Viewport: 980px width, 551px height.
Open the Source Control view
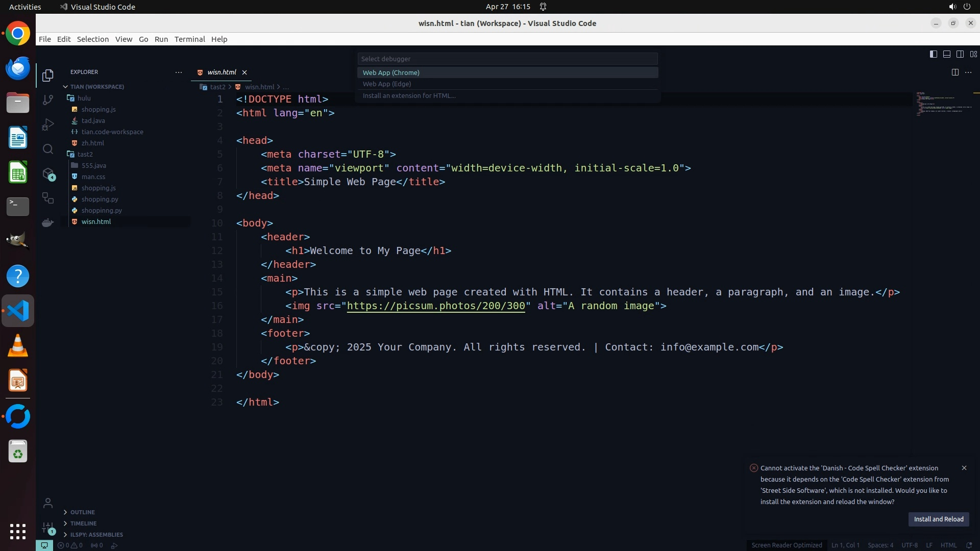[48, 100]
